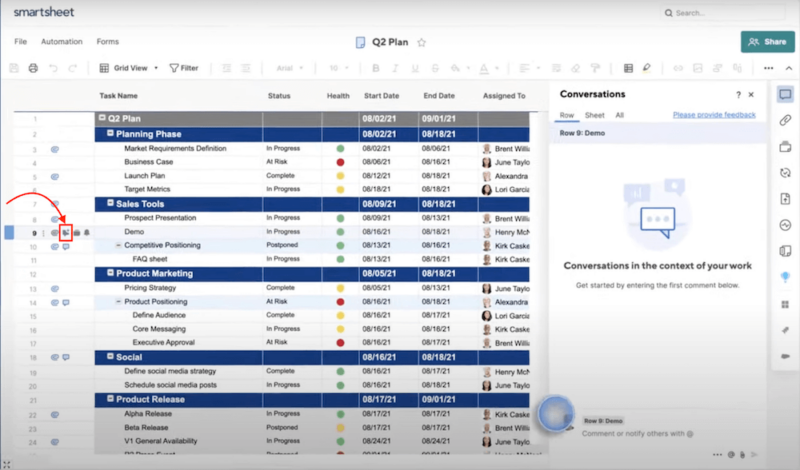Click red health dot for Business Case
The height and width of the screenshot is (470, 800).
340,162
